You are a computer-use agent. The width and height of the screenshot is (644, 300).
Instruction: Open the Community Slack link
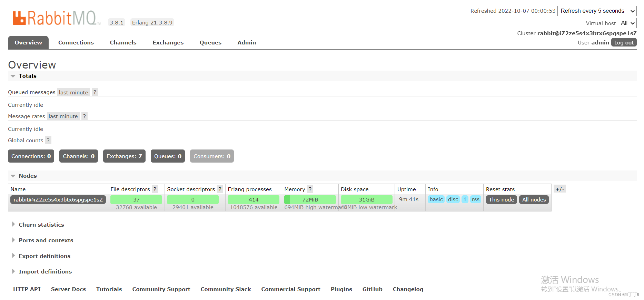(x=226, y=289)
